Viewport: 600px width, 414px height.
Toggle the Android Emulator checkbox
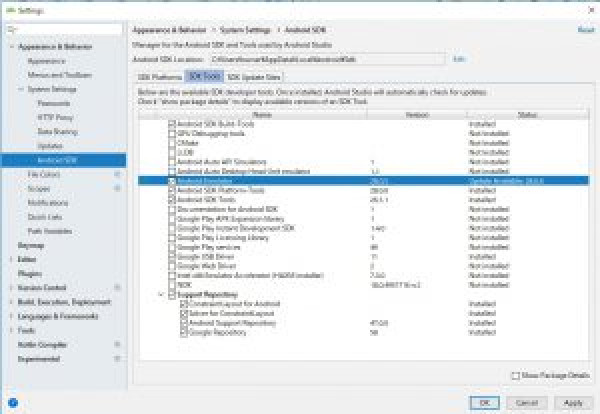coord(171,181)
